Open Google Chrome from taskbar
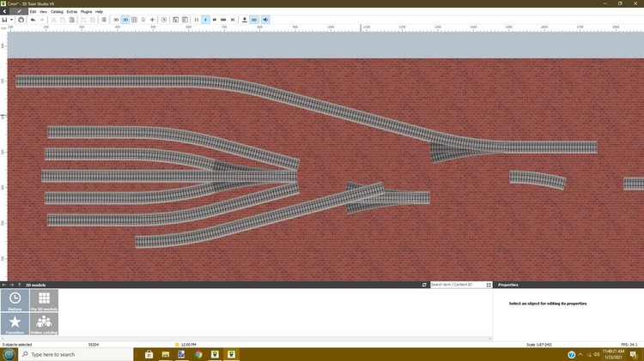The height and width of the screenshot is (361, 644). tap(198, 354)
